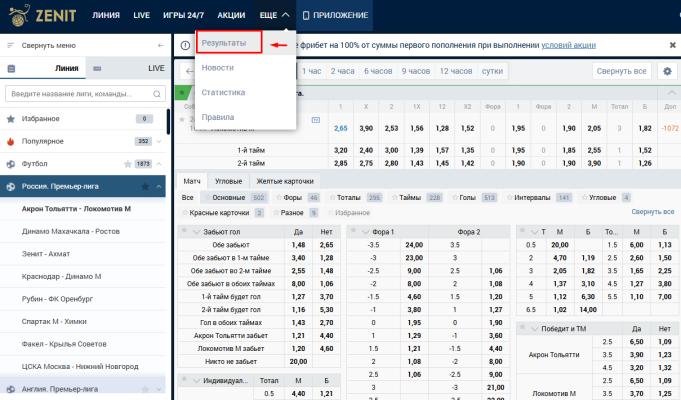Image resolution: width=681 pixels, height=400 pixels.
Task: Expand Англия. Премьер-лига chevron
Action: click(x=159, y=390)
